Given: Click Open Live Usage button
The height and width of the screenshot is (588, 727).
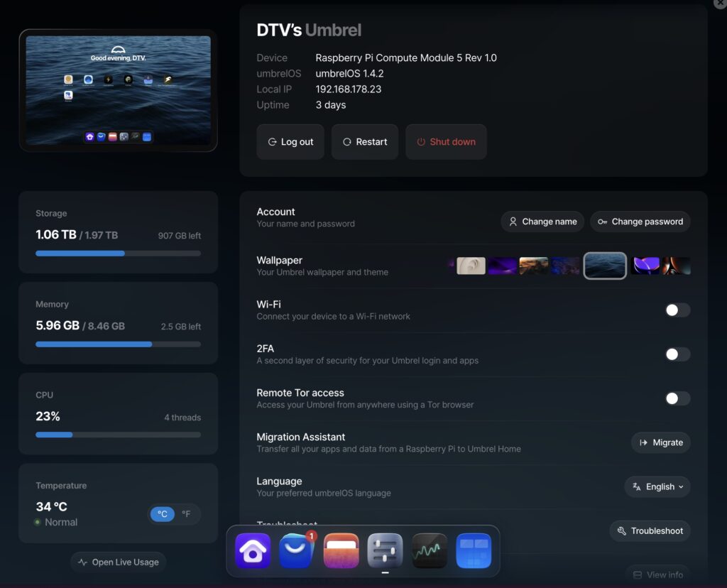Looking at the screenshot, I should (x=119, y=562).
